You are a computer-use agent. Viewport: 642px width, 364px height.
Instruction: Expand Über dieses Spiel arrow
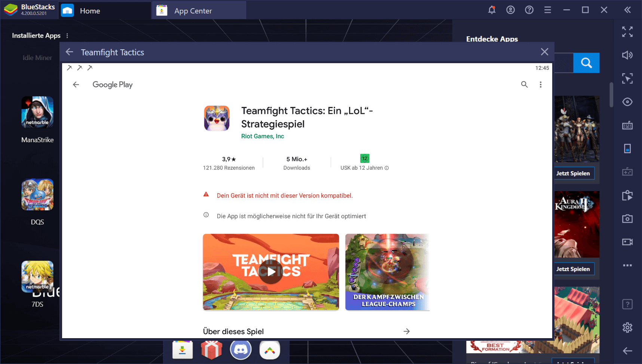pos(407,331)
